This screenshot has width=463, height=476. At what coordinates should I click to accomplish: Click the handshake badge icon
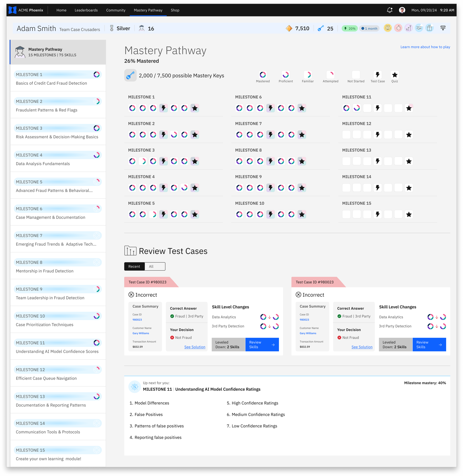tap(419, 28)
